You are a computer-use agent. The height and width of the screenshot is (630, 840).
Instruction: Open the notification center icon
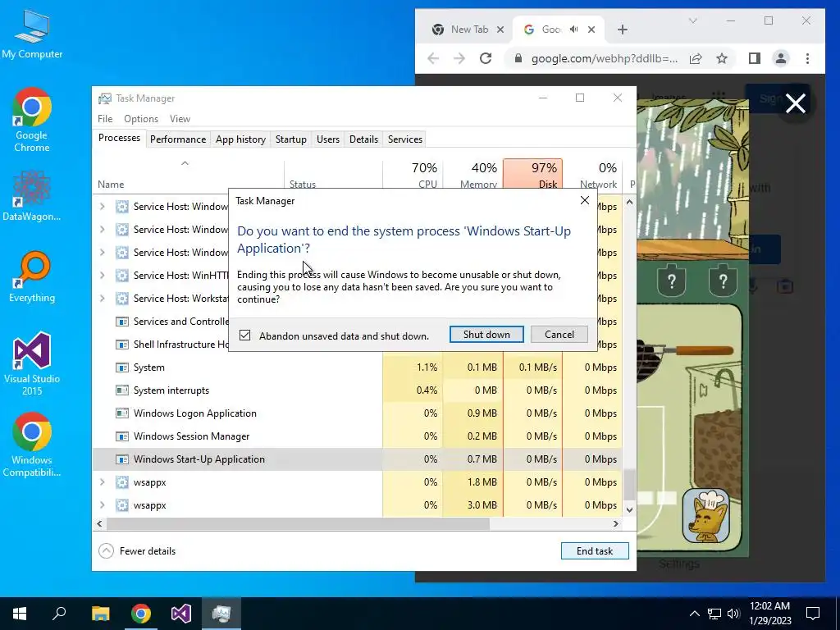(x=813, y=614)
